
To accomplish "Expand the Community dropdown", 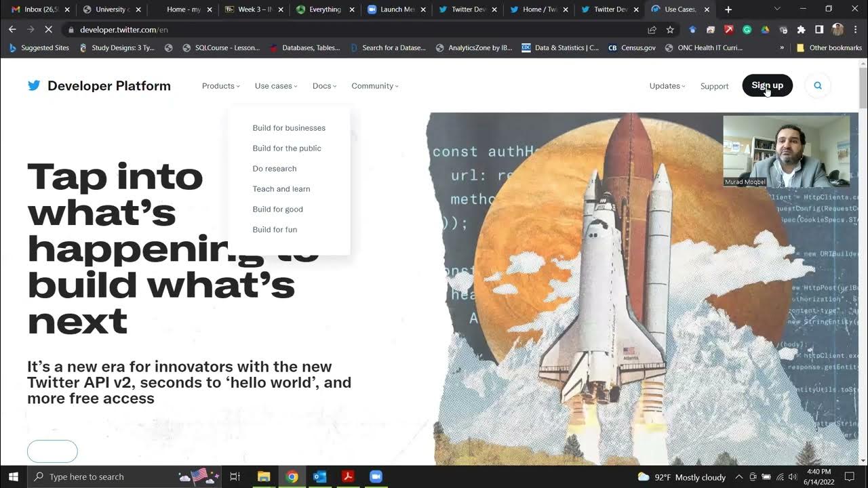I will pyautogui.click(x=375, y=86).
